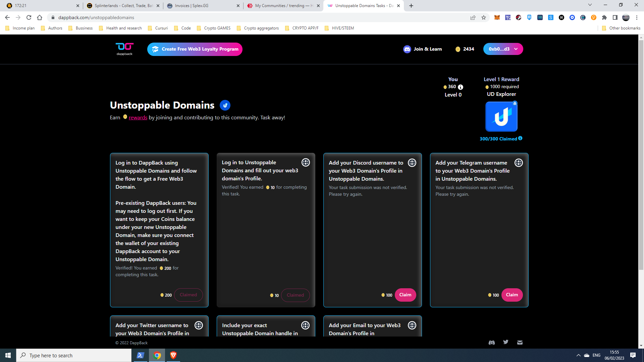Click info icon next to 360 coins
The image size is (644, 362).
click(461, 87)
